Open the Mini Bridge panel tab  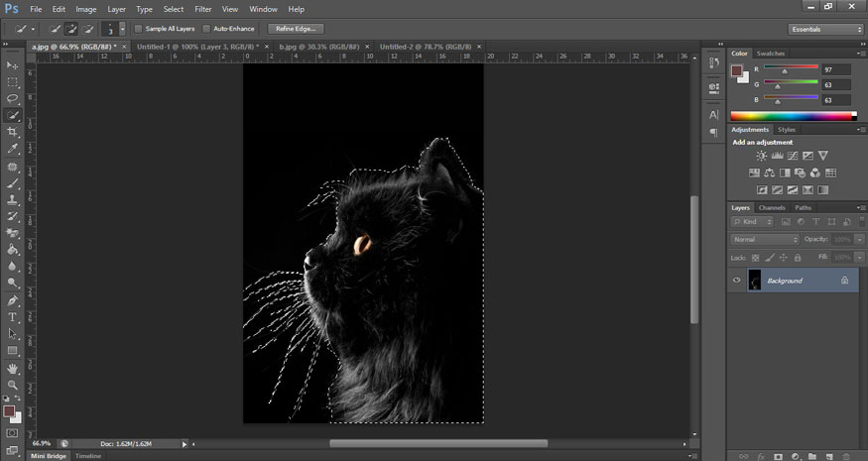pyautogui.click(x=49, y=456)
